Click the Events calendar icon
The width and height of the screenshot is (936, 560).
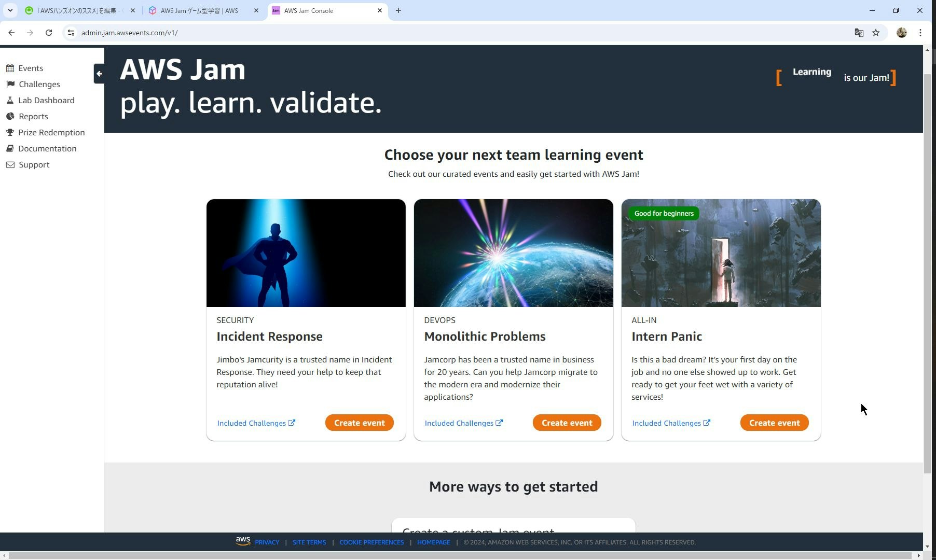[10, 68]
